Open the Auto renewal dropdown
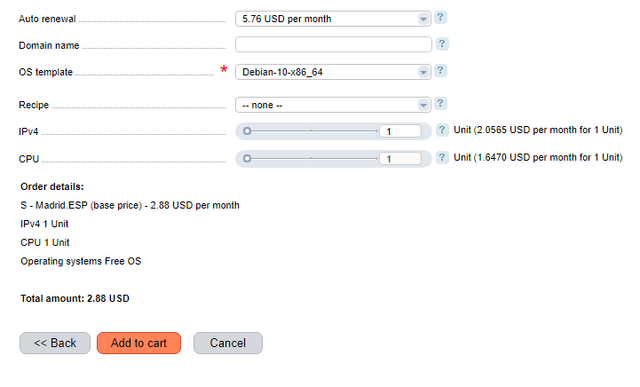Image resolution: width=640 pixels, height=387 pixels. click(333, 19)
